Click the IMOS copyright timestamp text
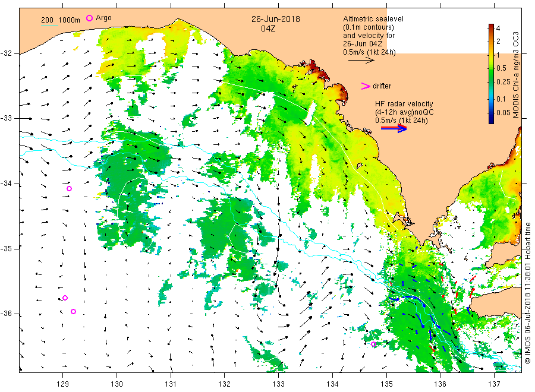535x392 pixels. pyautogui.click(x=527, y=293)
